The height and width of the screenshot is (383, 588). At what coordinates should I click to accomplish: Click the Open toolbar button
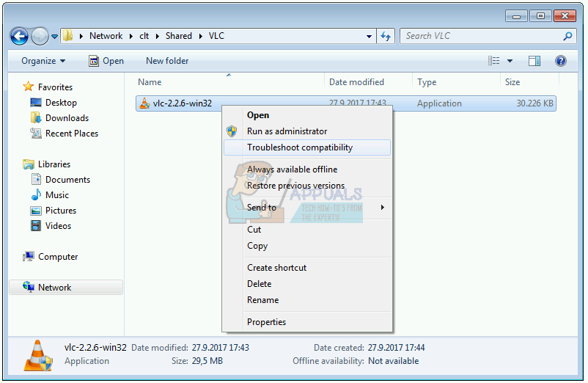tap(106, 61)
